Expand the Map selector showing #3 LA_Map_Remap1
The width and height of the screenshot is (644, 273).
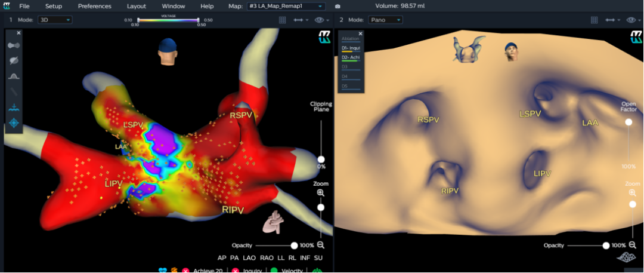286,6
